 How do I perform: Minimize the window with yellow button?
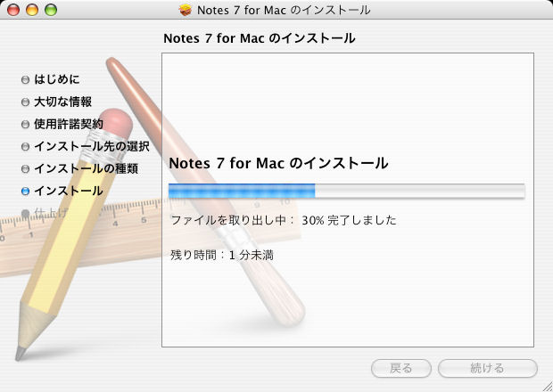32,10
